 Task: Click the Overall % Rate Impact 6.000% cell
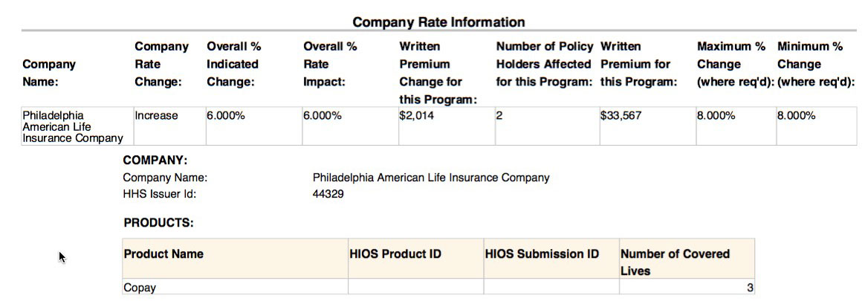(322, 116)
